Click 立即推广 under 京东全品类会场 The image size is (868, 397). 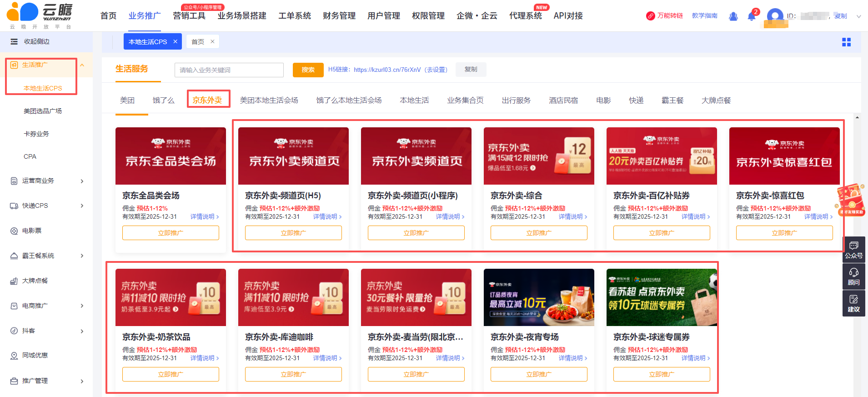pyautogui.click(x=171, y=233)
